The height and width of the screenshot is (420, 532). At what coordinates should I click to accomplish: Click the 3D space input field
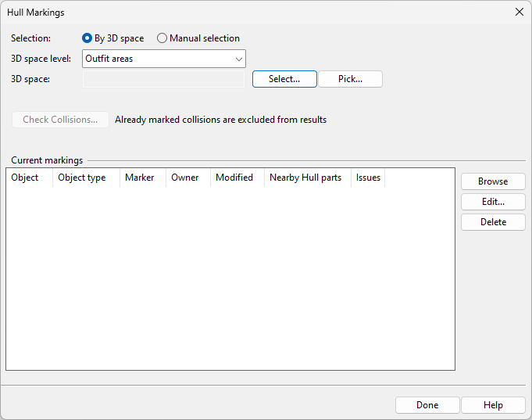pos(163,79)
